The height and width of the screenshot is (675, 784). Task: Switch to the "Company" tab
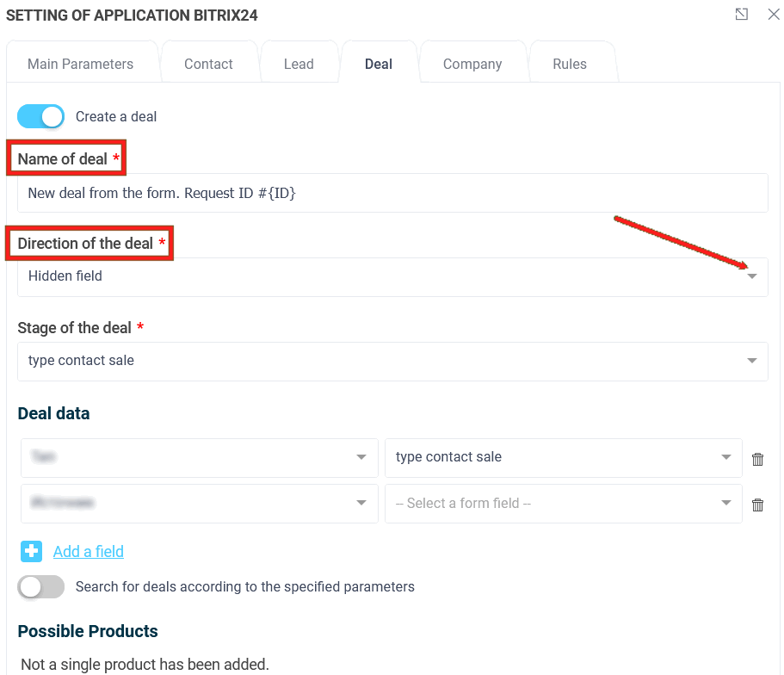472,63
